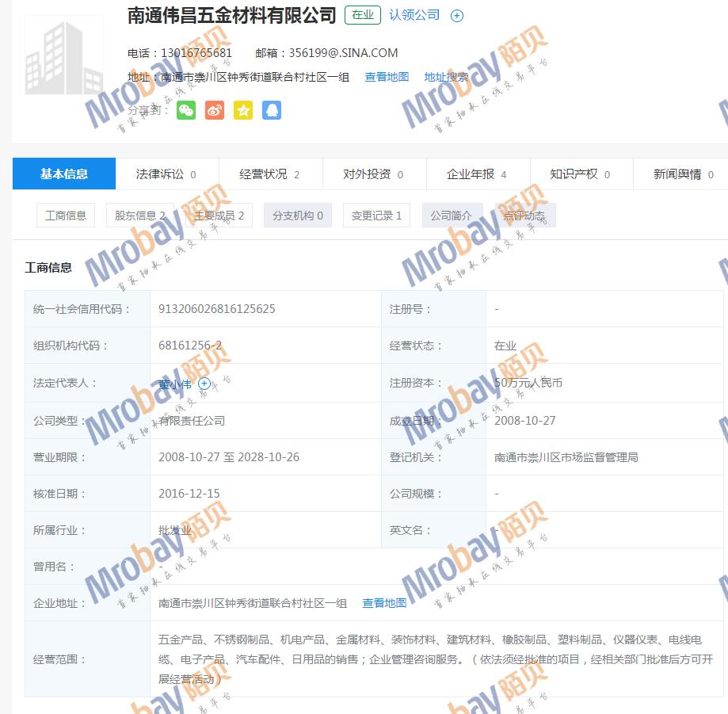Switch to the 法律诉讼 tab
728x714 pixels.
point(166,174)
